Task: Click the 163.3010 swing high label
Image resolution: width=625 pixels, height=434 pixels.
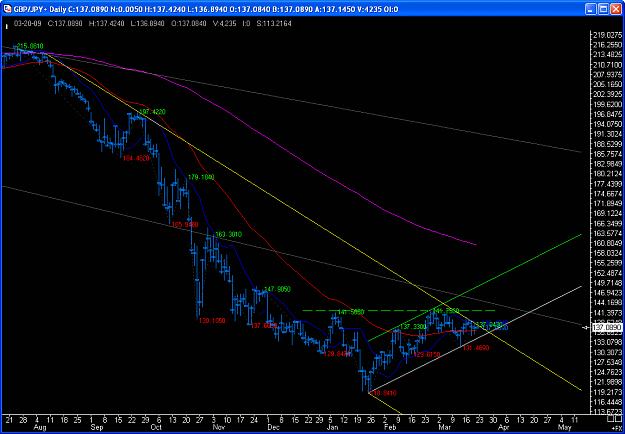Action: coord(228,234)
